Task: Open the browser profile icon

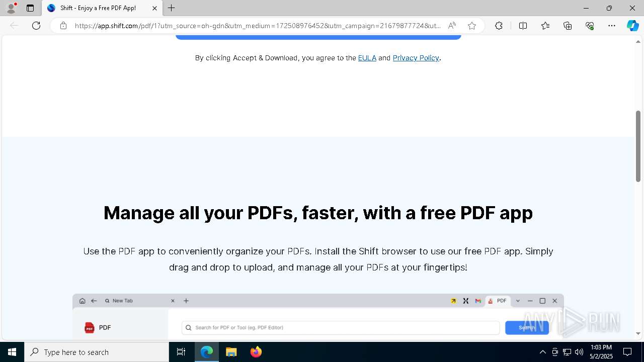Action: [x=11, y=8]
